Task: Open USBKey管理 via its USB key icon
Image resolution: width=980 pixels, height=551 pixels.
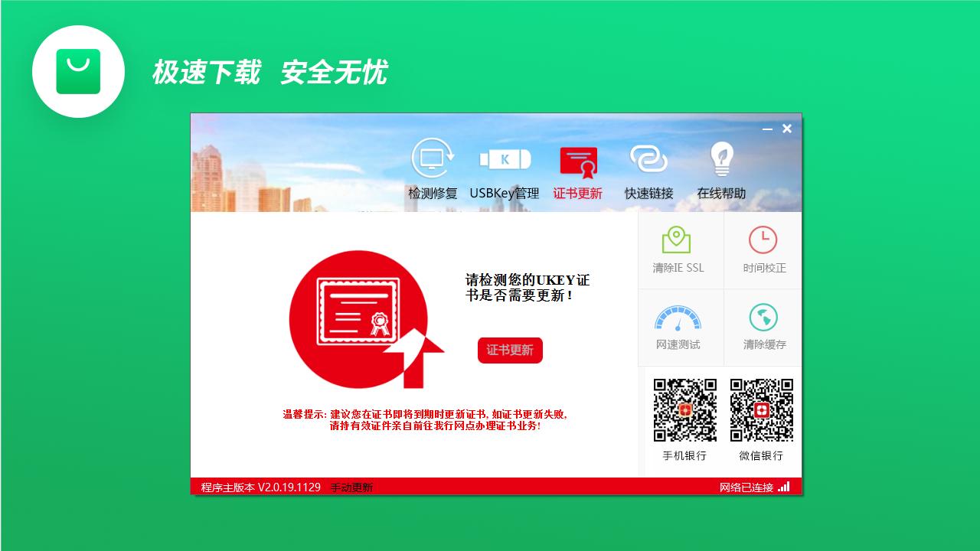Action: (505, 159)
